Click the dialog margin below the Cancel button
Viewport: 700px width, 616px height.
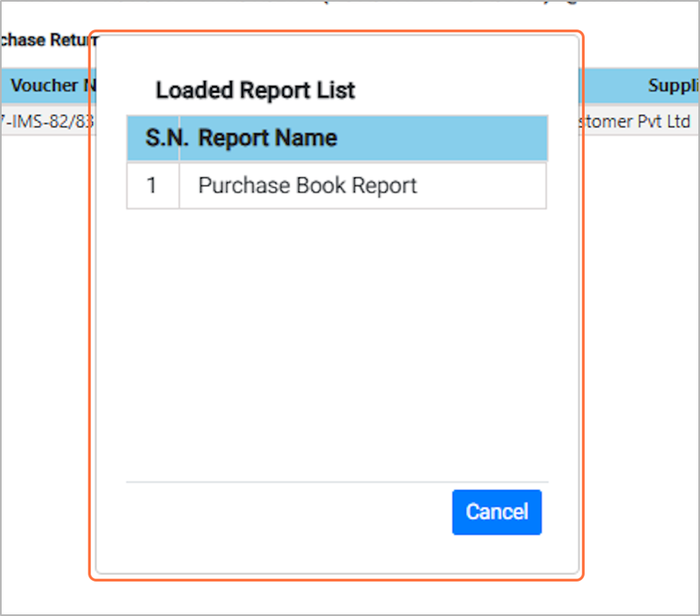[x=497, y=553]
